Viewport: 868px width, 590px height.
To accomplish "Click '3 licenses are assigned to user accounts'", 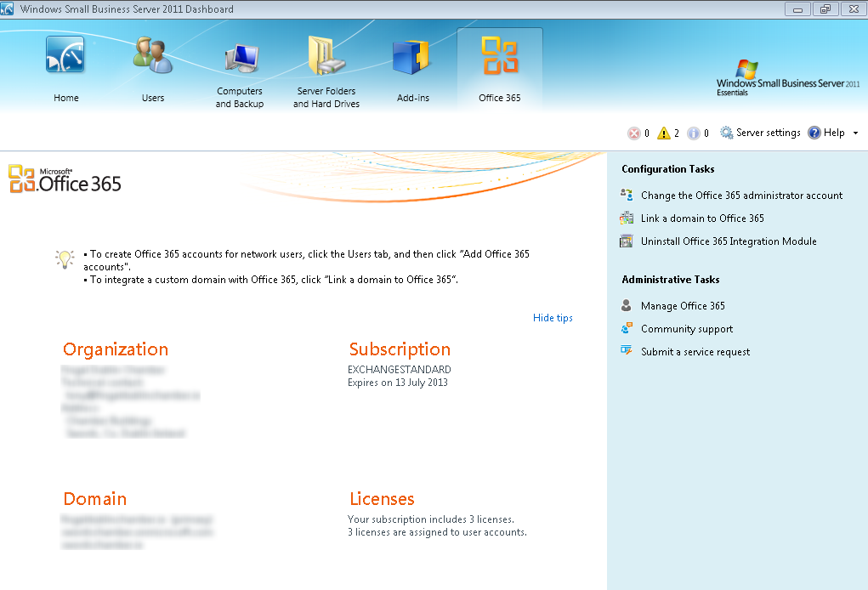I will tap(437, 532).
